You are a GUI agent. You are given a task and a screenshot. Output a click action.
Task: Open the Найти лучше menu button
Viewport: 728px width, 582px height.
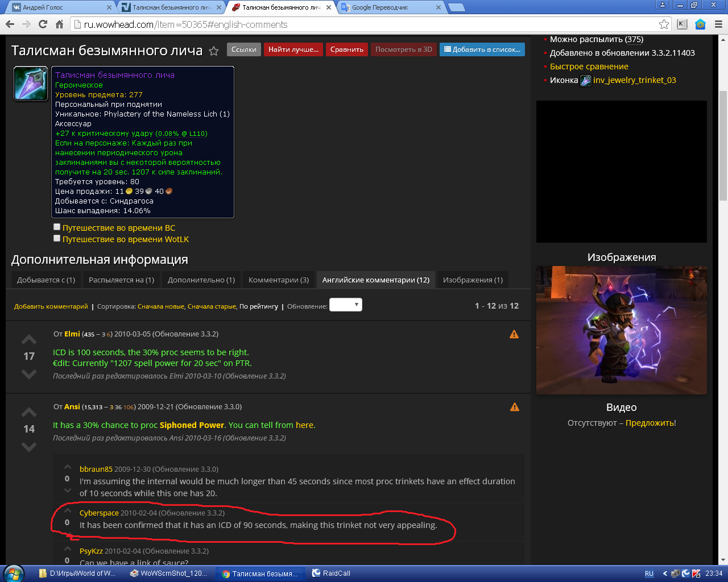pyautogui.click(x=293, y=49)
